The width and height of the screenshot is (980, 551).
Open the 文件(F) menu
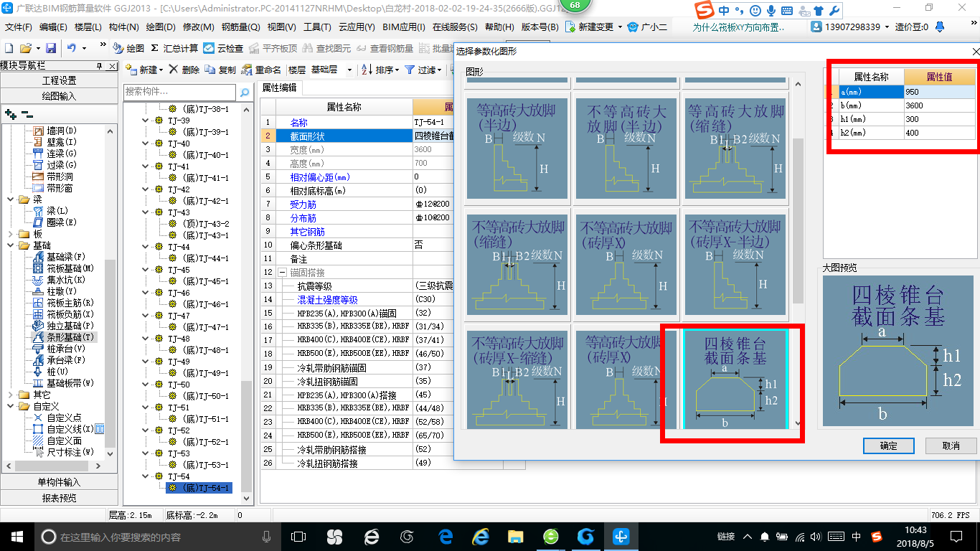[x=19, y=27]
